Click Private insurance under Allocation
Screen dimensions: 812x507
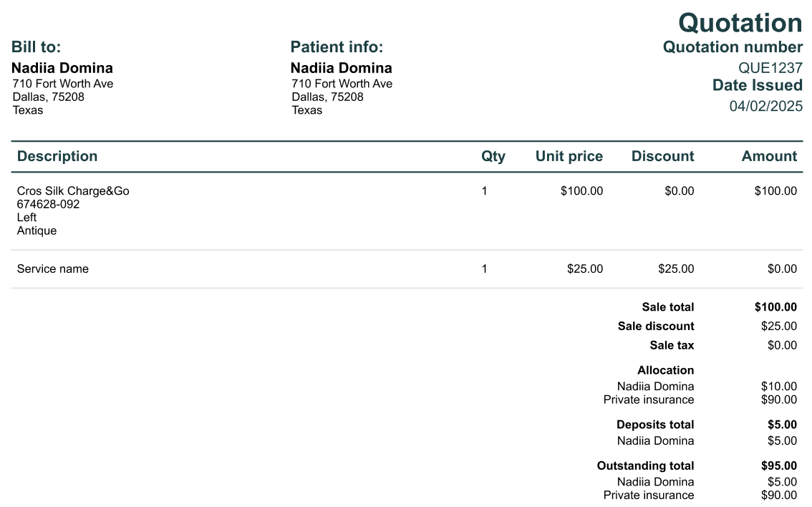pos(648,400)
